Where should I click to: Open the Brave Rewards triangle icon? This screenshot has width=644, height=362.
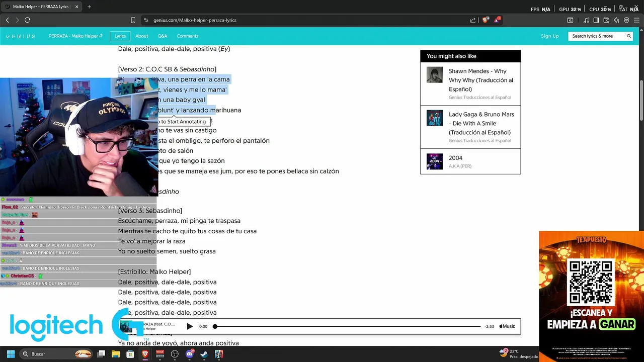click(497, 20)
